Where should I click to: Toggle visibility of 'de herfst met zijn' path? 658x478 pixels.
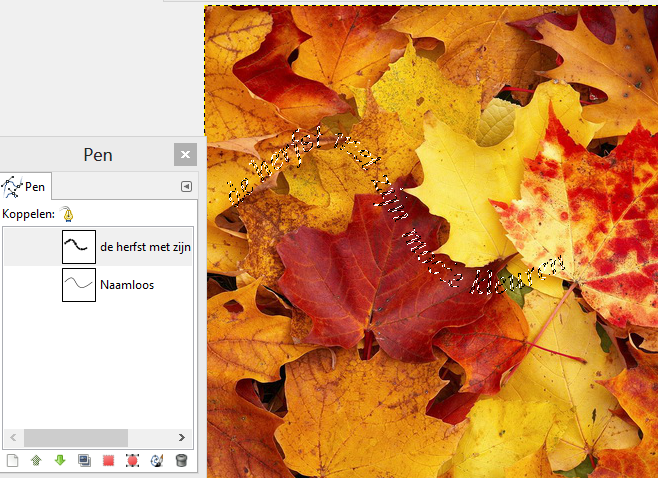[17, 246]
